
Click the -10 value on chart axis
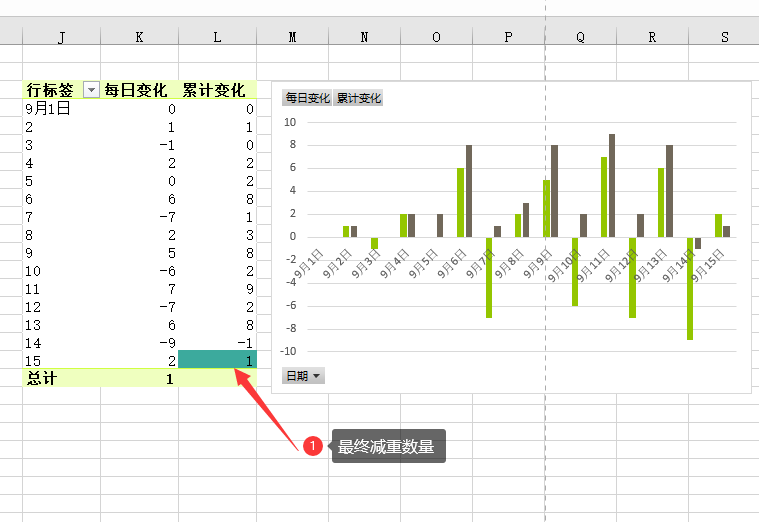288,351
